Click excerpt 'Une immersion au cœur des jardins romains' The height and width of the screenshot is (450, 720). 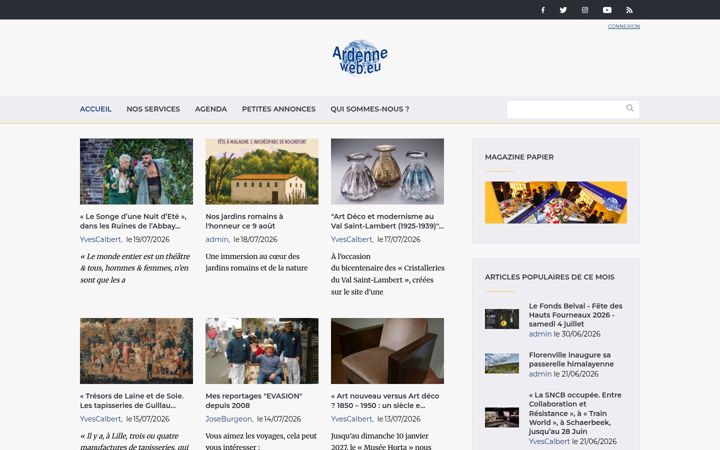[256, 262]
